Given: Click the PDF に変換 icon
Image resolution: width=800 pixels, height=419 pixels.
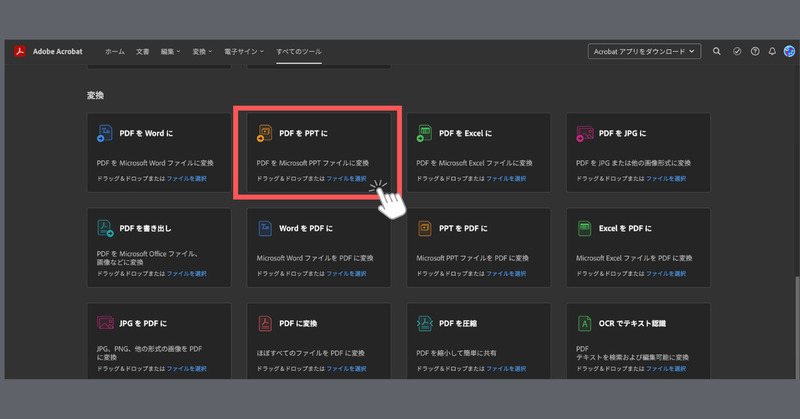Looking at the screenshot, I should (x=265, y=323).
